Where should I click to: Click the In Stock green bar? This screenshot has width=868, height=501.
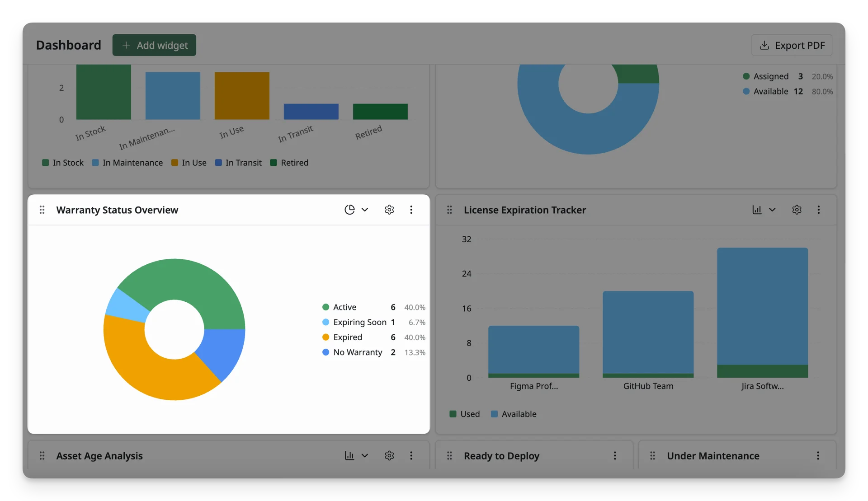tap(104, 92)
